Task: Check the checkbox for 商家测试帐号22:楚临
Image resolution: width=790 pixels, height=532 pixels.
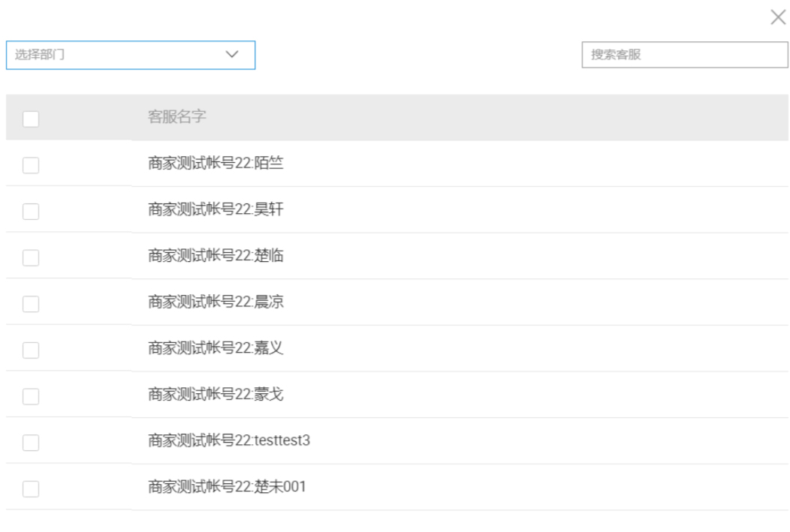Action: 31,257
